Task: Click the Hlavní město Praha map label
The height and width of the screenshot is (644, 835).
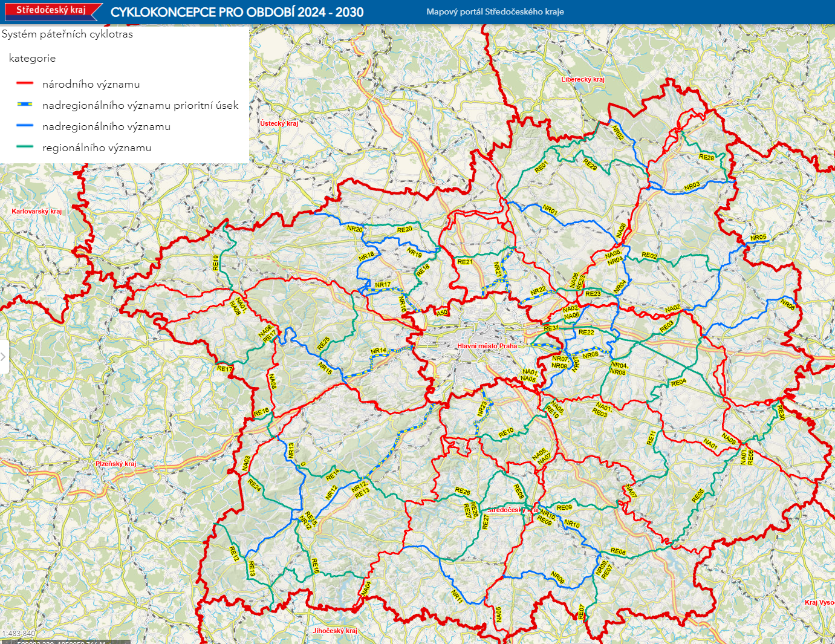Action: [487, 346]
